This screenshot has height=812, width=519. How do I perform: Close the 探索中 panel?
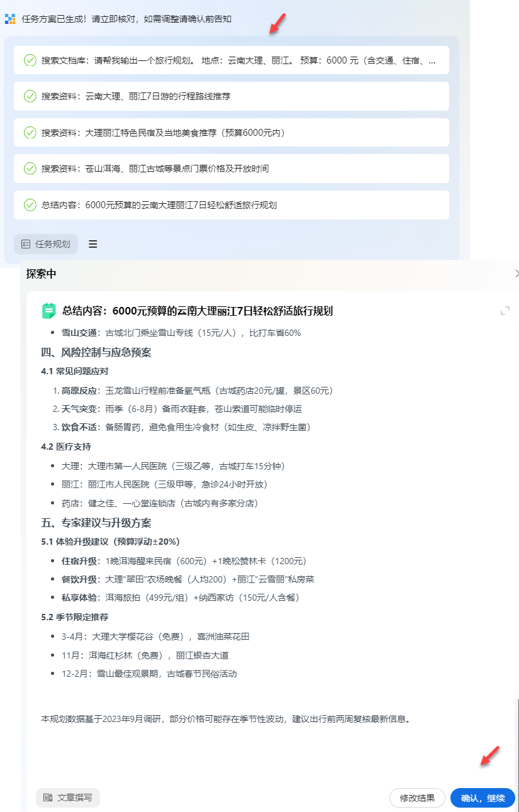pos(517,274)
